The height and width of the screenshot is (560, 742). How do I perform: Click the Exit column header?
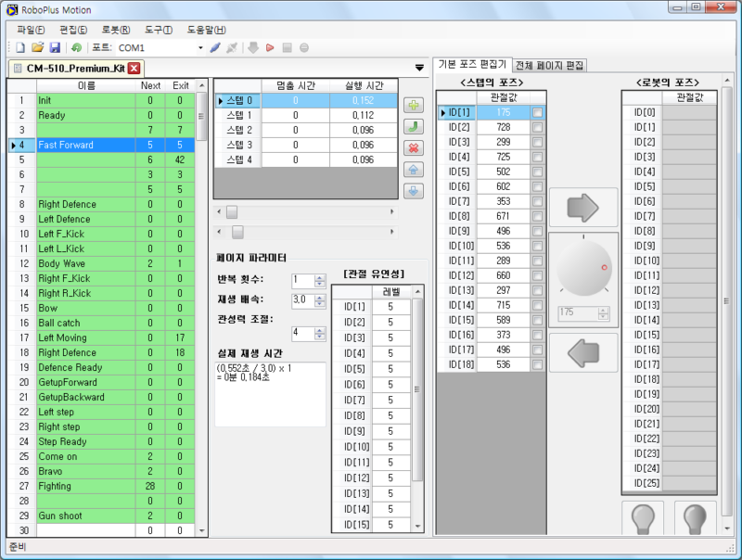point(180,85)
